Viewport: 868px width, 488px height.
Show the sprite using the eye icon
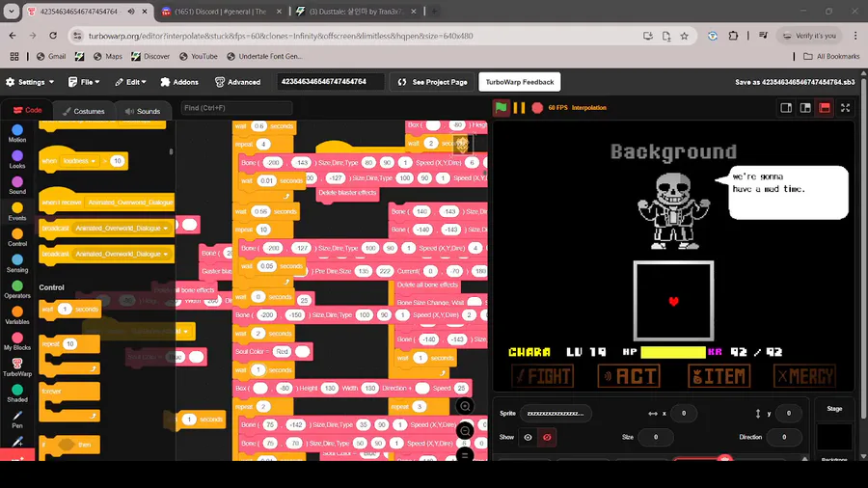click(x=529, y=437)
